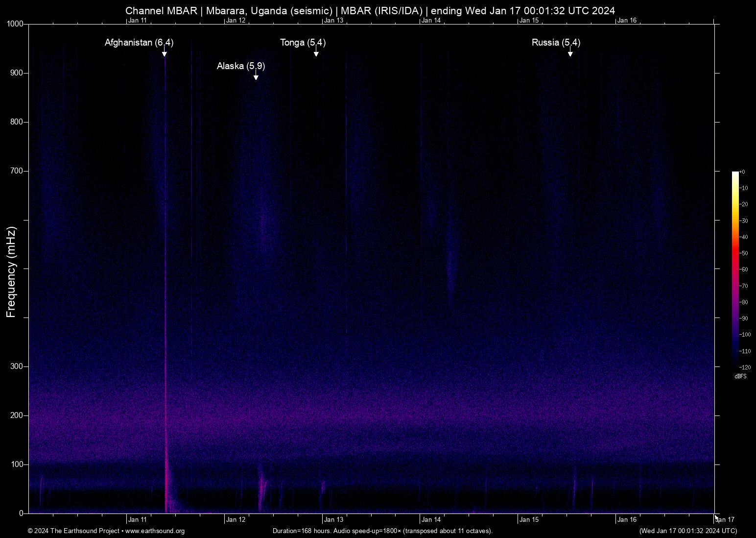The height and width of the screenshot is (538, 756).
Task: Click the Jan 13 label on the bottom axis
Action: pyautogui.click(x=333, y=520)
